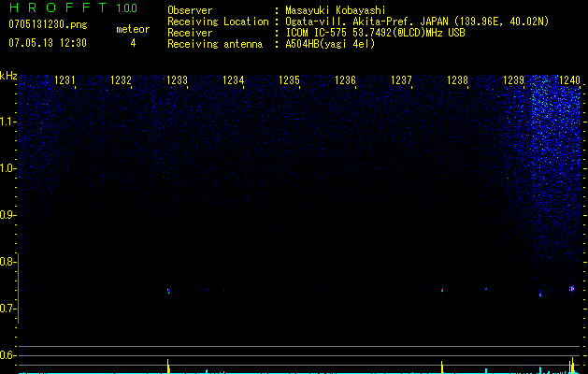Click time marker 1235
The height and width of the screenshot is (374, 588).
tap(289, 80)
